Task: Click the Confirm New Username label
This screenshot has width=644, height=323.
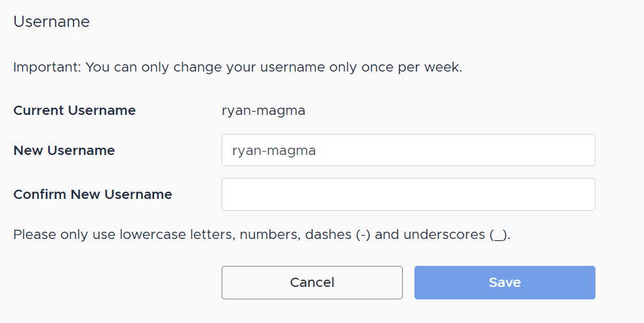Action: (92, 194)
